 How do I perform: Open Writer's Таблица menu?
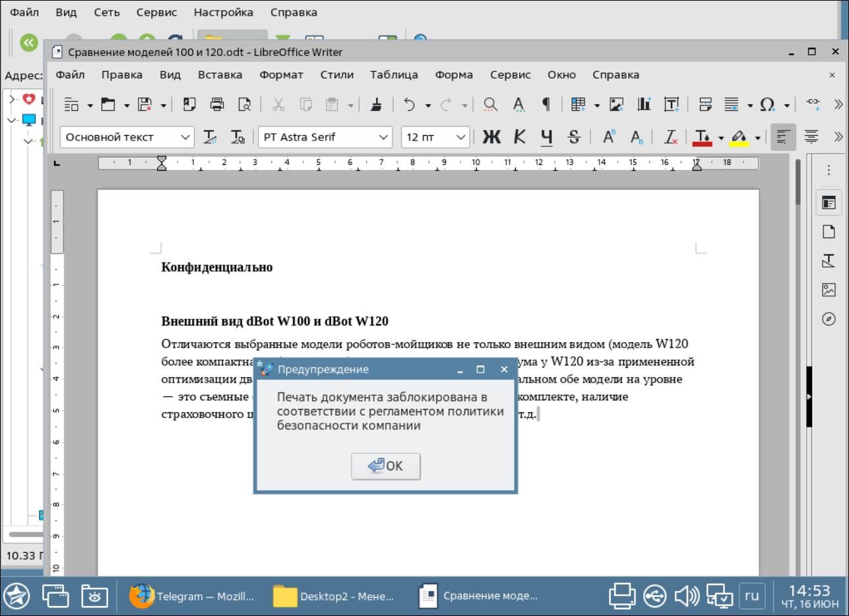394,75
